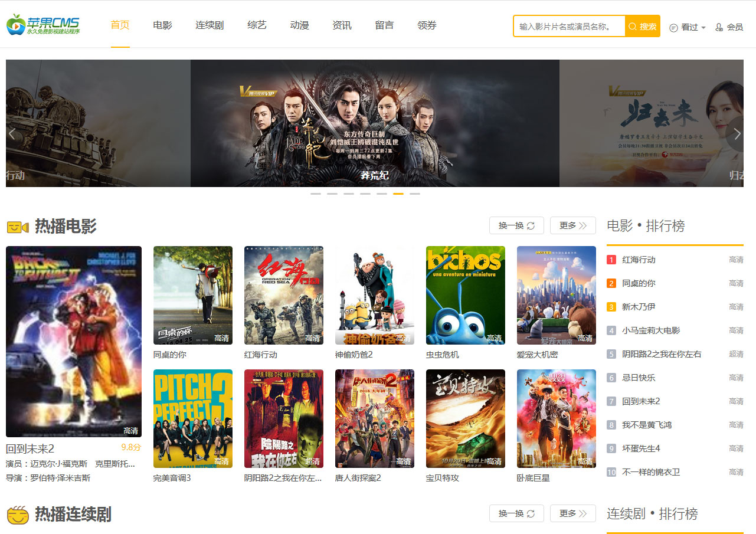Open 红海行动 in the movie ranking list
The width and height of the screenshot is (756, 534).
point(639,260)
